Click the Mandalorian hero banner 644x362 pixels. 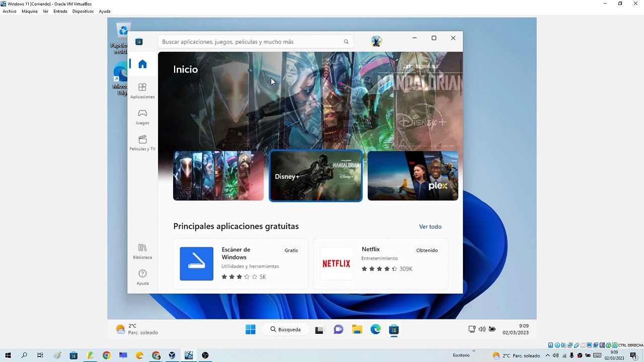click(310, 101)
